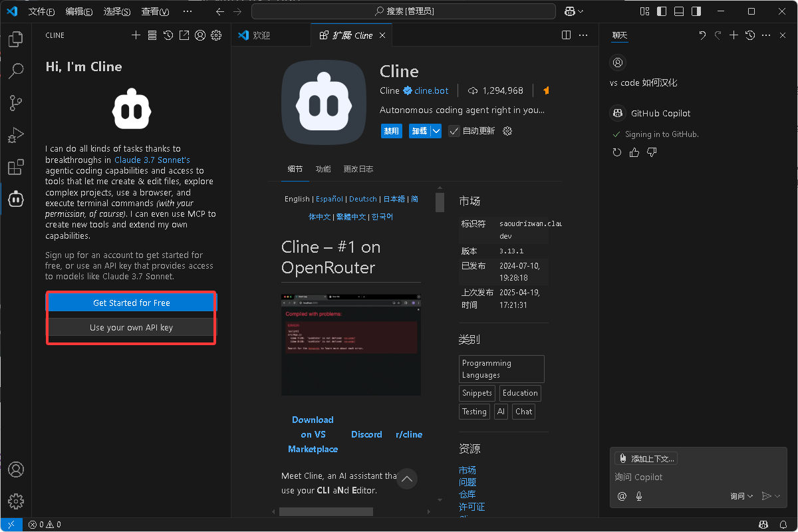Open the chat panel more actions ellipsis

point(766,35)
